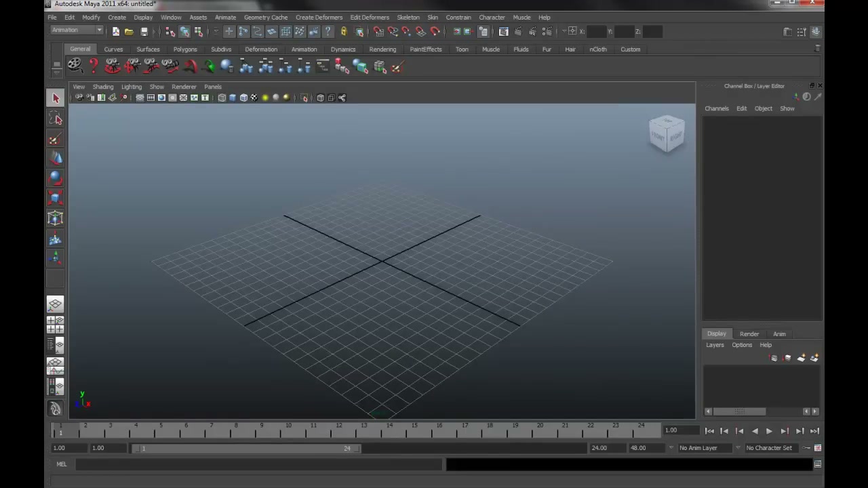Activate the Lasso select tool
868x488 pixels.
click(x=56, y=119)
